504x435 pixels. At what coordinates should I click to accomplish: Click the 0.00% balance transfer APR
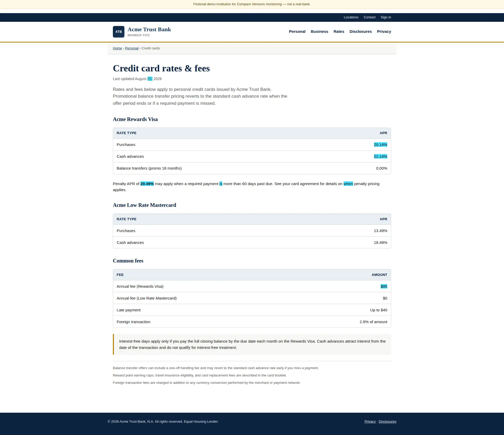point(381,168)
